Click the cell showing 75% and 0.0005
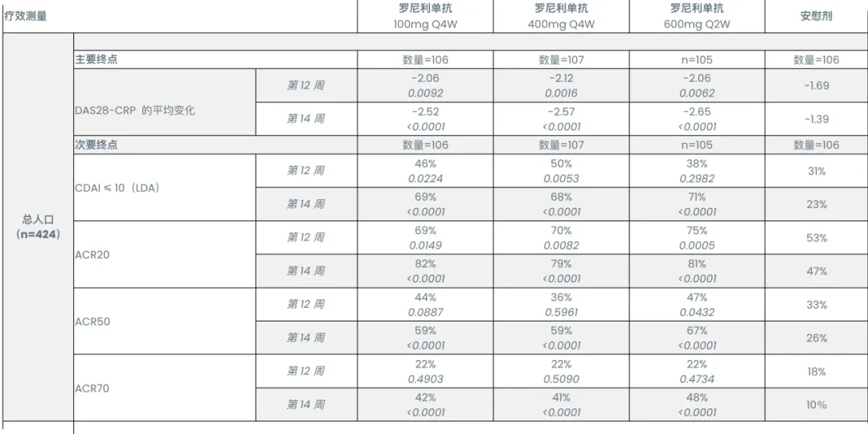Viewport: 868px width, 434px height. 696,238
